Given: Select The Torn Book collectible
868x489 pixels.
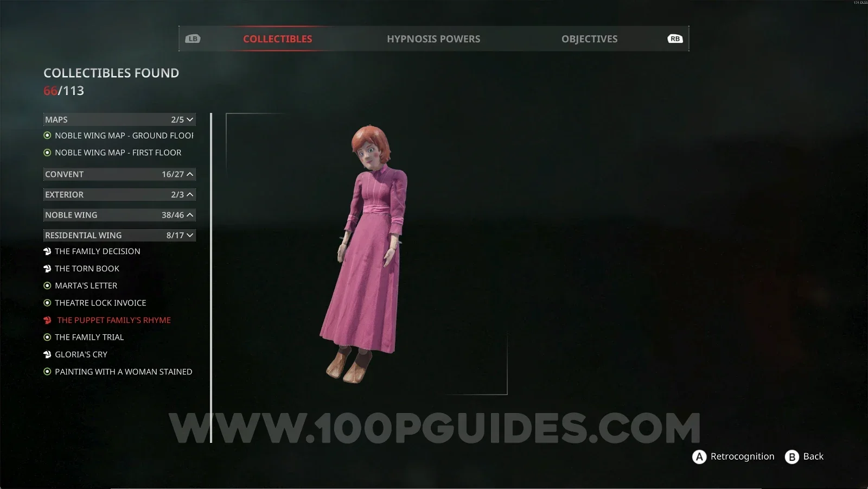Looking at the screenshot, I should (87, 269).
